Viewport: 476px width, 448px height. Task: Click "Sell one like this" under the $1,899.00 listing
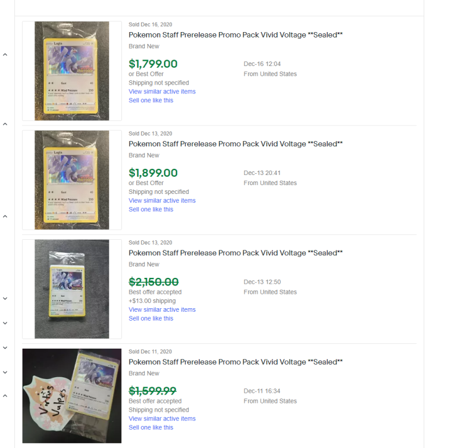[151, 209]
